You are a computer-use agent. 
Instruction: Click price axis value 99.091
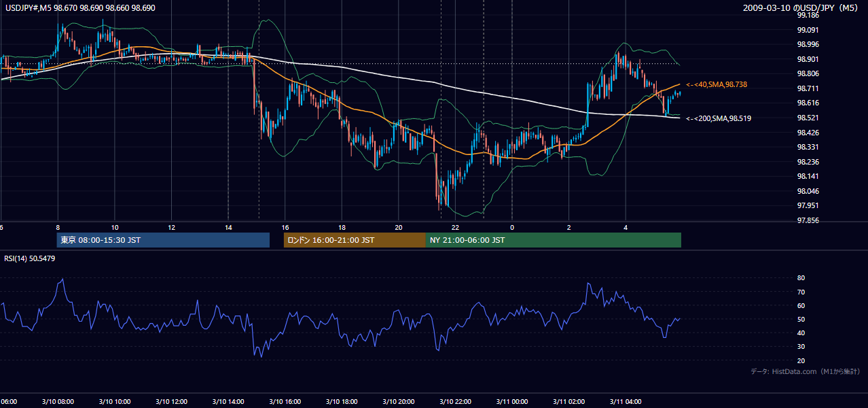(x=808, y=30)
